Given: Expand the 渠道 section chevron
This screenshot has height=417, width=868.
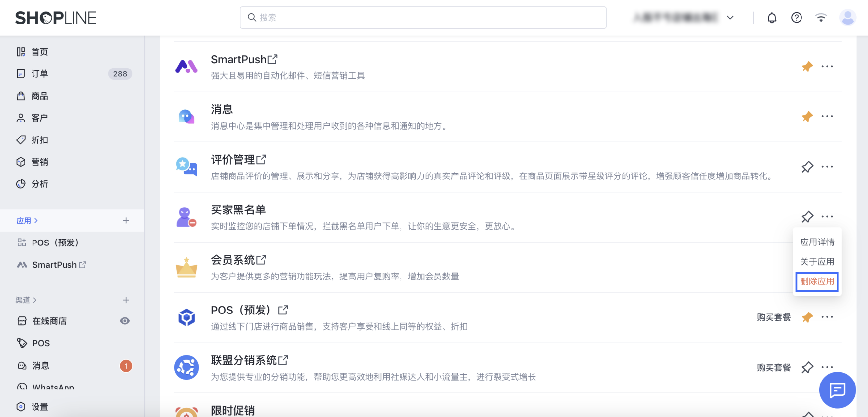Looking at the screenshot, I should pos(35,300).
